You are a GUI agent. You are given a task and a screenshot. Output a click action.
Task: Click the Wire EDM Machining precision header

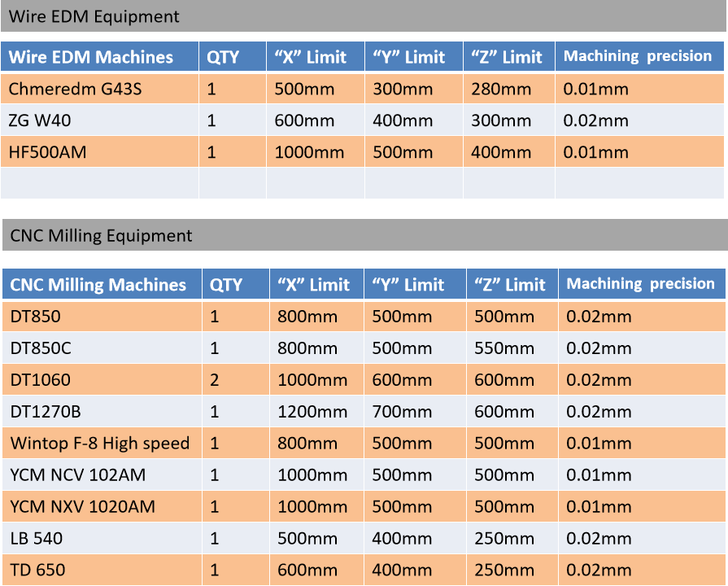coord(639,57)
